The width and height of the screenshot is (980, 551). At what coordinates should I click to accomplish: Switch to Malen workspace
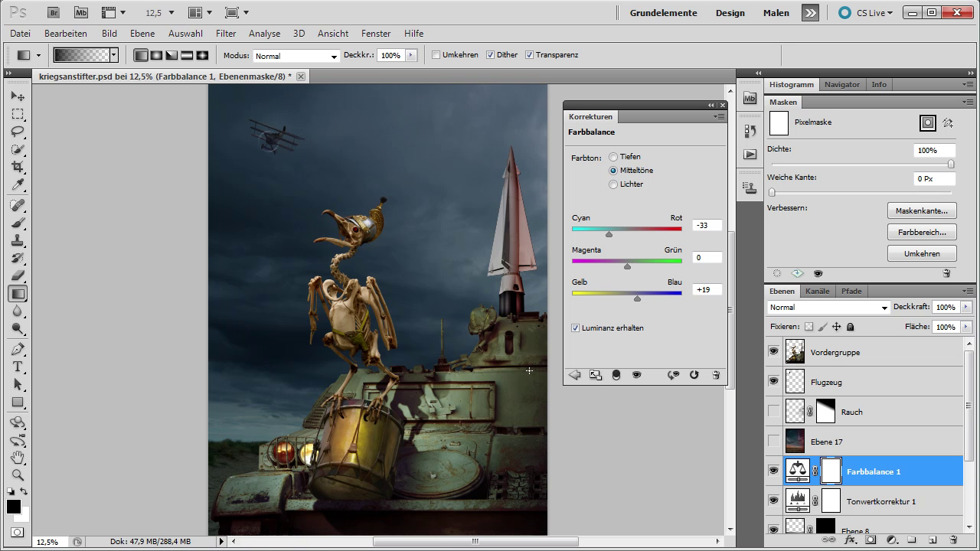coord(776,13)
